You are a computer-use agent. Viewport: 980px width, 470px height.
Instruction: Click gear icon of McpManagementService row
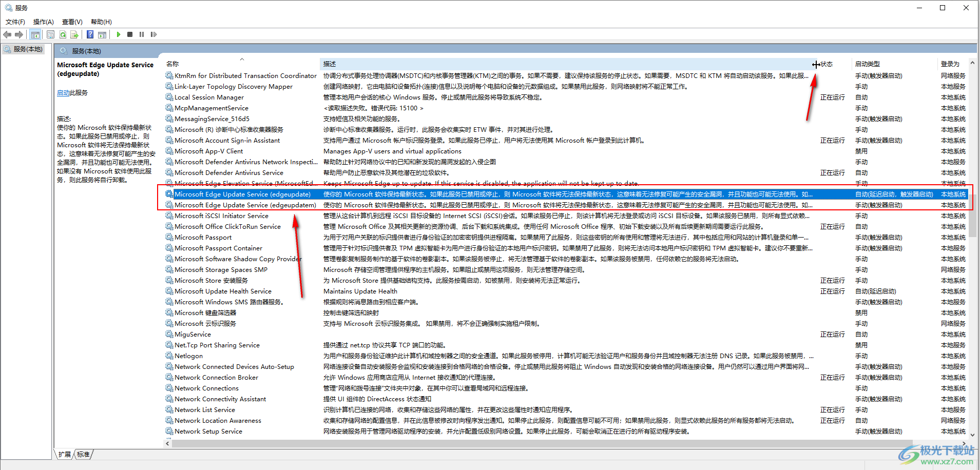[x=169, y=108]
